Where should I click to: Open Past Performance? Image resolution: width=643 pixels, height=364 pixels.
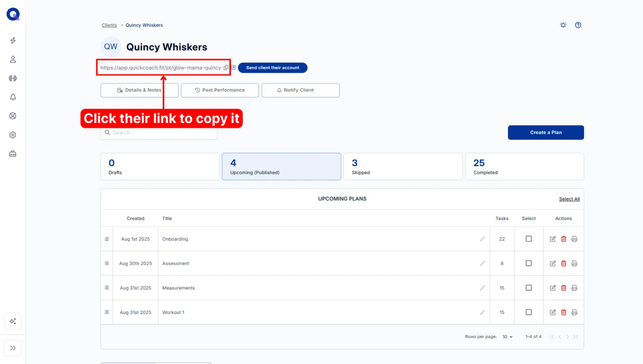[220, 90]
